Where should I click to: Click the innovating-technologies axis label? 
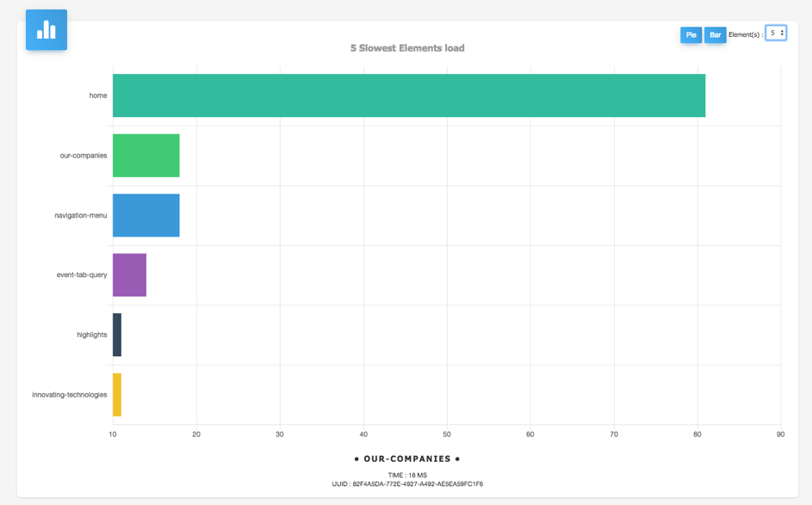click(x=70, y=395)
